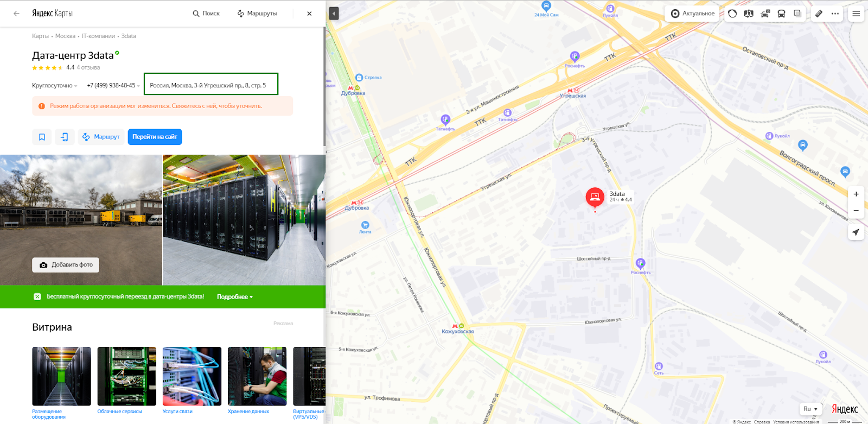Build a route with the Маршрут button
Screen dimensions: 868x424
(x=101, y=137)
